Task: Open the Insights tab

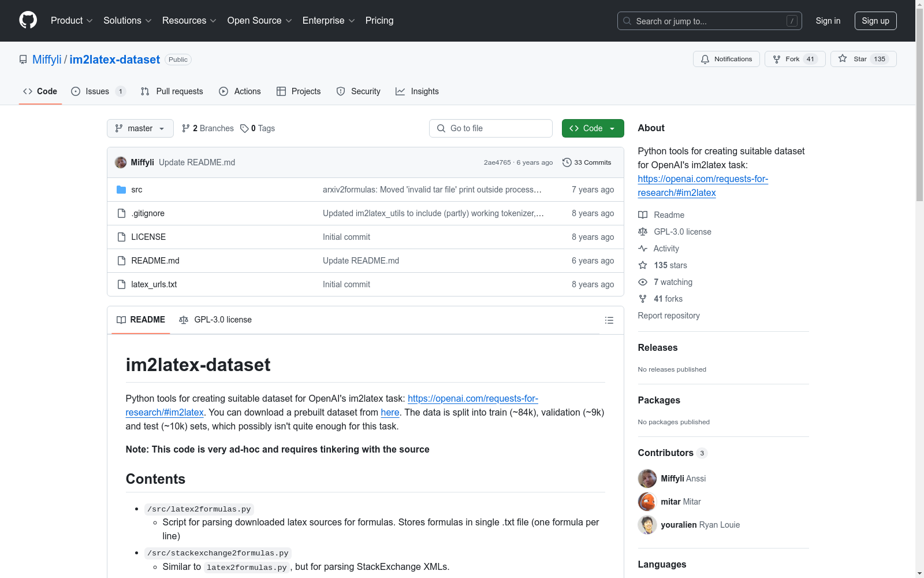Action: (417, 91)
